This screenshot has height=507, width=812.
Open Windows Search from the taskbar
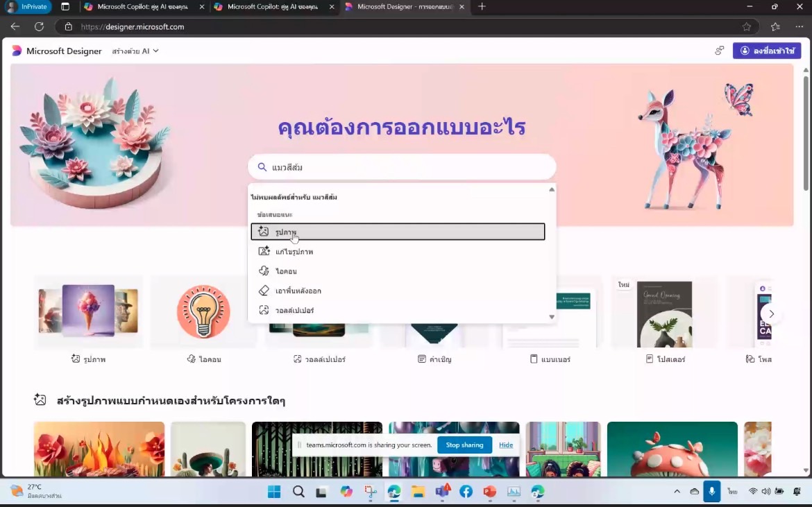click(x=298, y=492)
